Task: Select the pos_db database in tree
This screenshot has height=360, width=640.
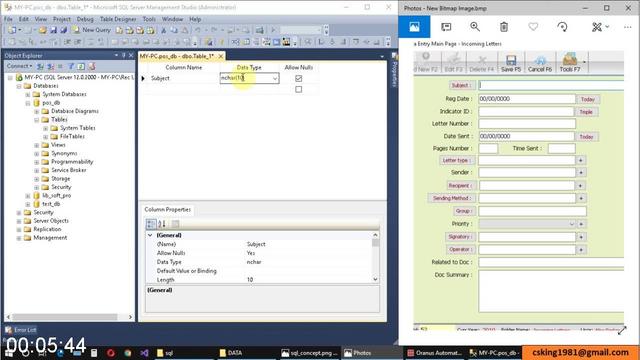Action: point(51,102)
